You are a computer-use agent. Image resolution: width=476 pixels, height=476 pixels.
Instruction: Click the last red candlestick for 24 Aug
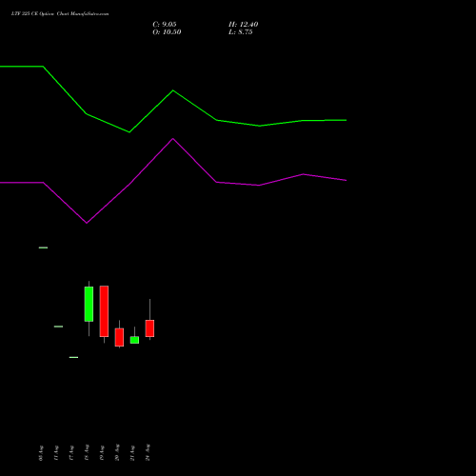click(149, 328)
